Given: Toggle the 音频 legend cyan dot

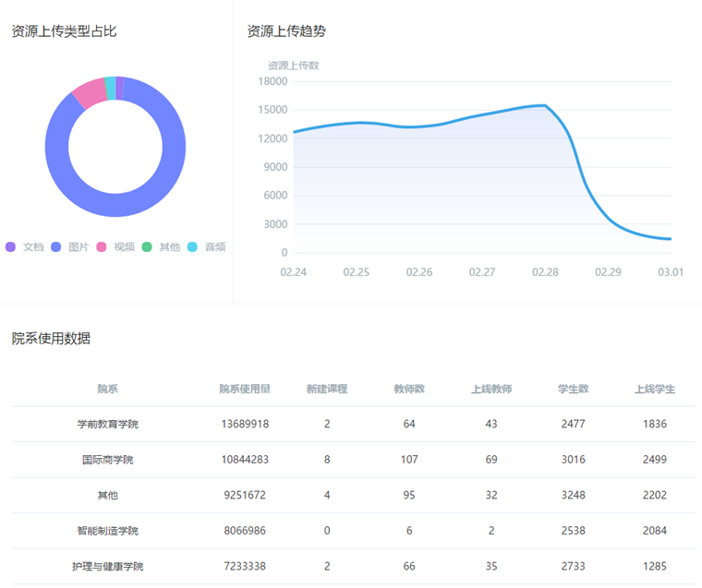Looking at the screenshot, I should pos(192,246).
